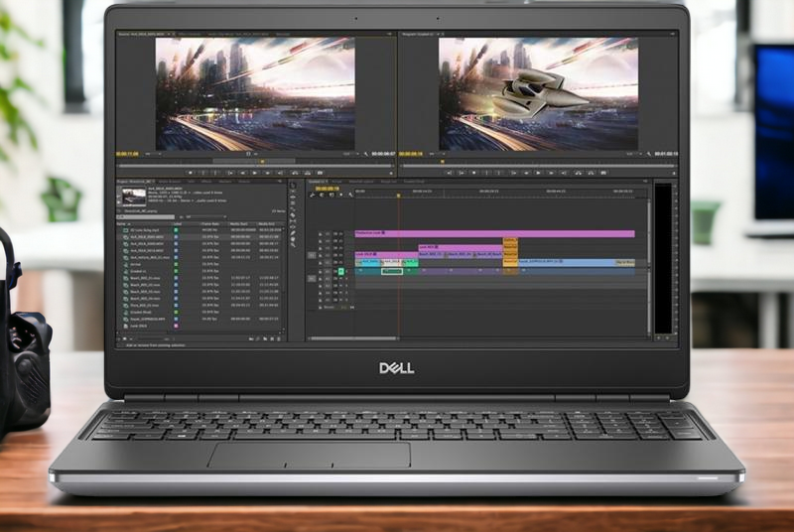The image size is (794, 532).
Task: Step back one frame in Source monitor
Action: pos(243,173)
